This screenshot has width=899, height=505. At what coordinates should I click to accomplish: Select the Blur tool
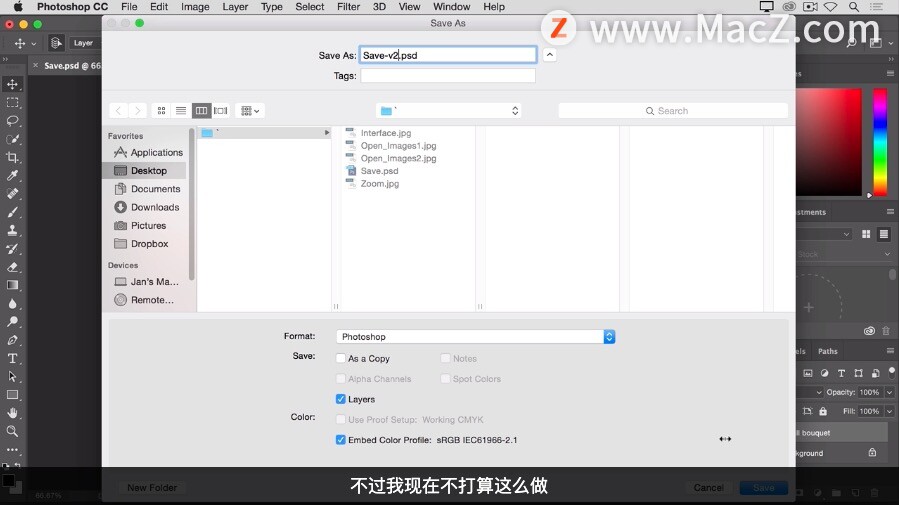tap(12, 303)
